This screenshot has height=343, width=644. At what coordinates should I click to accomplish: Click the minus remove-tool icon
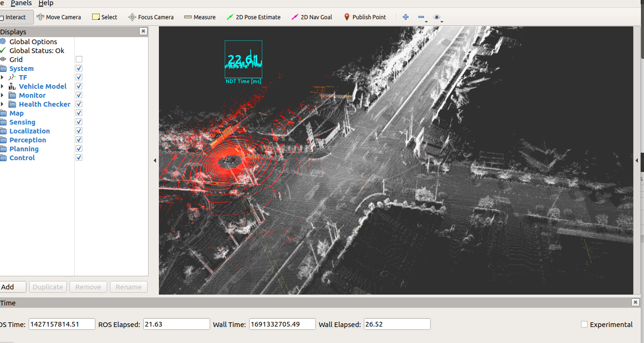tap(421, 17)
